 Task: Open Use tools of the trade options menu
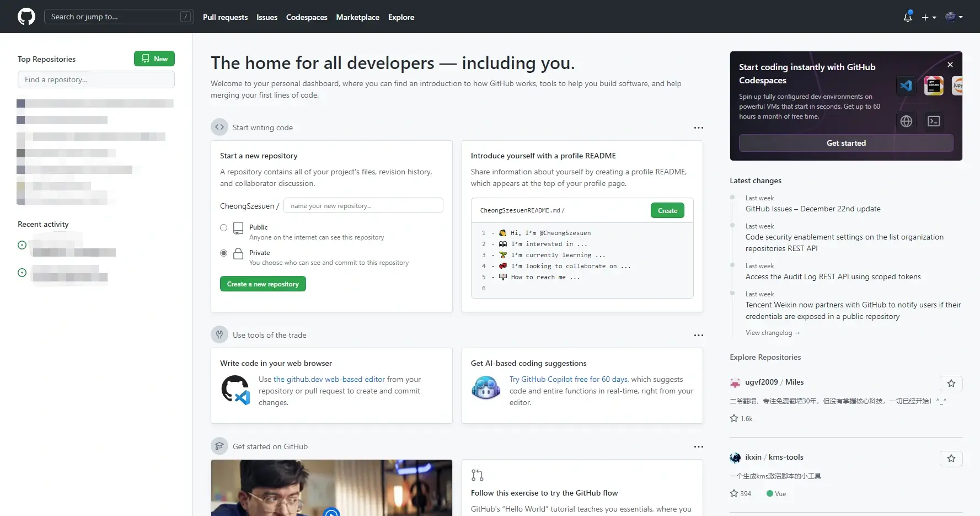[698, 335]
